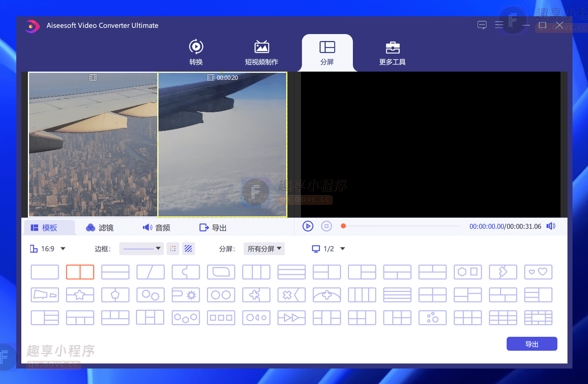Select the two circles layout template
588x384 pixels.
(221, 295)
